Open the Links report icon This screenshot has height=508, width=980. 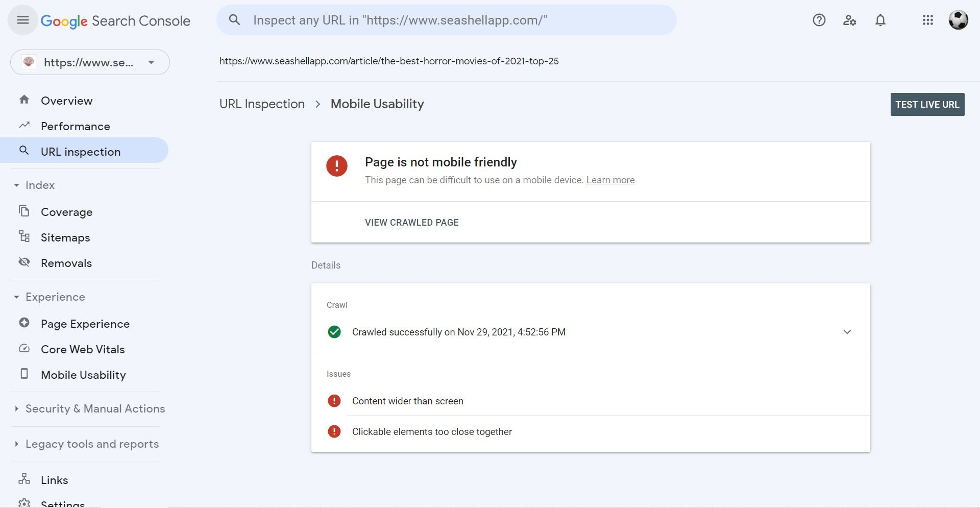point(24,479)
